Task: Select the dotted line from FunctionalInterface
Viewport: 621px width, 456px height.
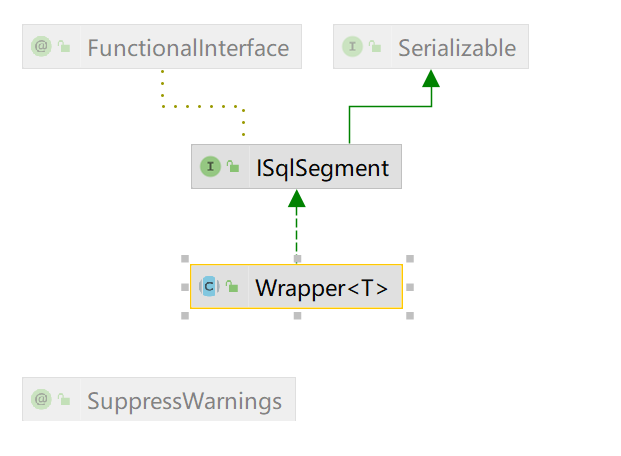Action: (200, 104)
